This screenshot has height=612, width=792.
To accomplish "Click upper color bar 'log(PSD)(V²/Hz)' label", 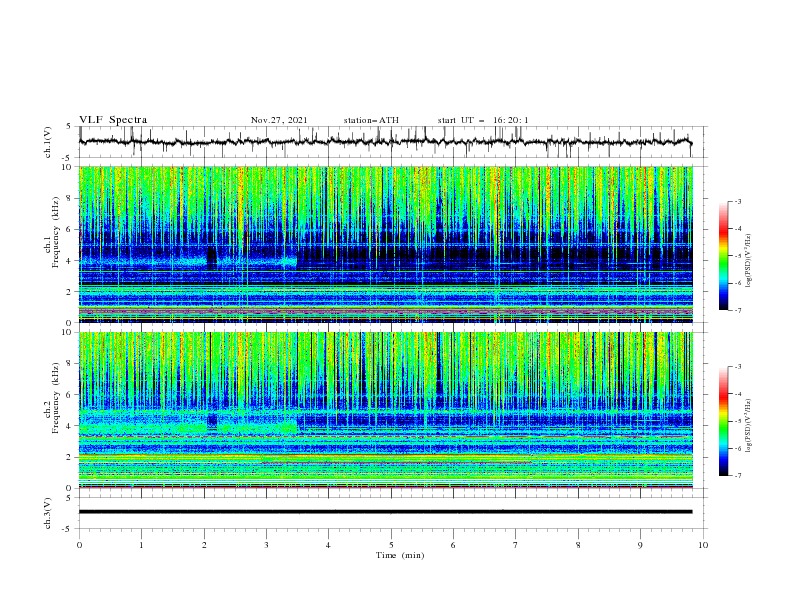I will click(749, 261).
